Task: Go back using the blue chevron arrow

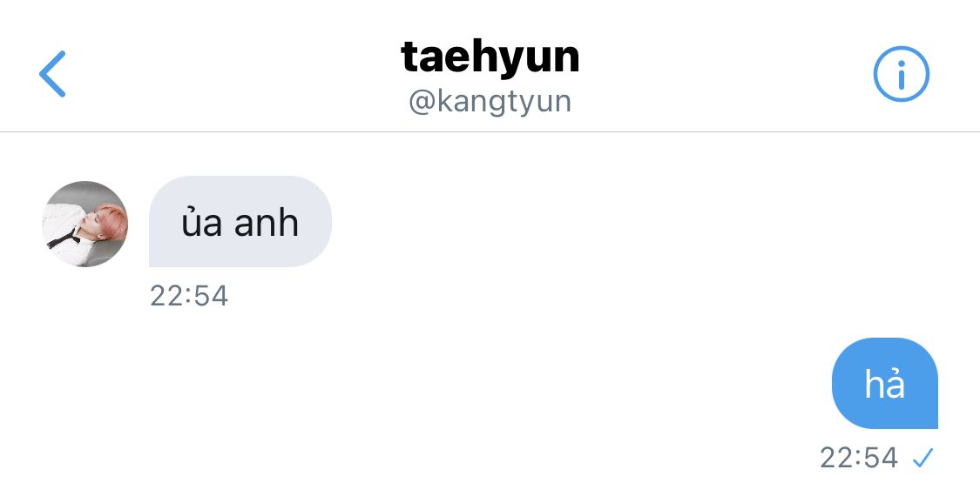Action: [x=52, y=74]
